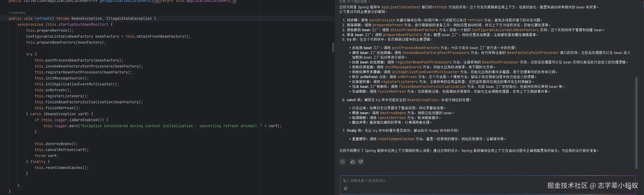Click finishBeanFactoryInitialization(beanFactory) code line
Viewport: 644px width, 195px height.
pos(89,102)
